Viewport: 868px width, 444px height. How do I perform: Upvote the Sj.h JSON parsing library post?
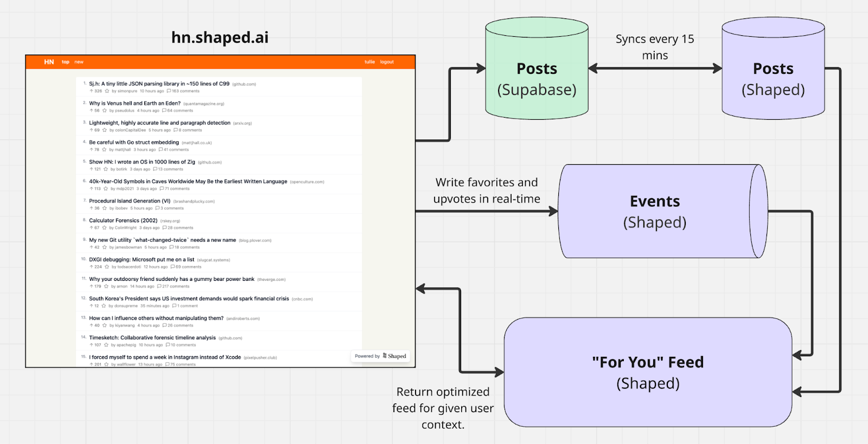(91, 91)
